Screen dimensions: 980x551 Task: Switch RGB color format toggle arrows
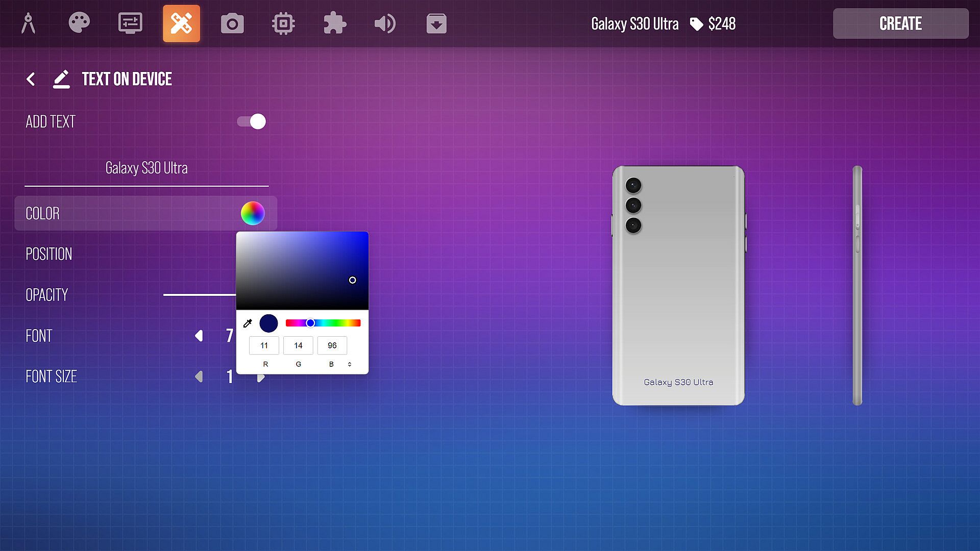coord(350,364)
